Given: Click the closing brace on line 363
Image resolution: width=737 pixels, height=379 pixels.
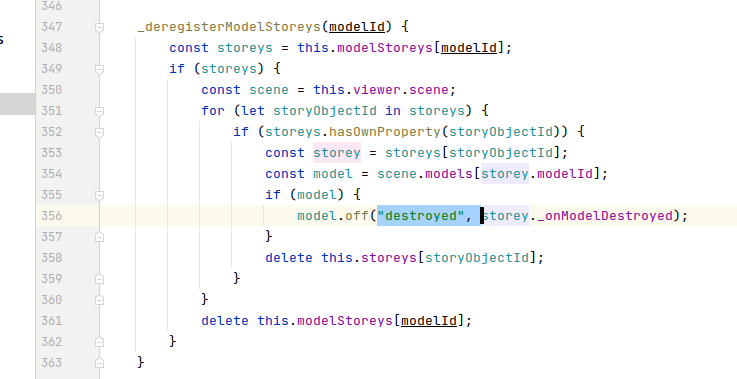Looking at the screenshot, I should (141, 363).
